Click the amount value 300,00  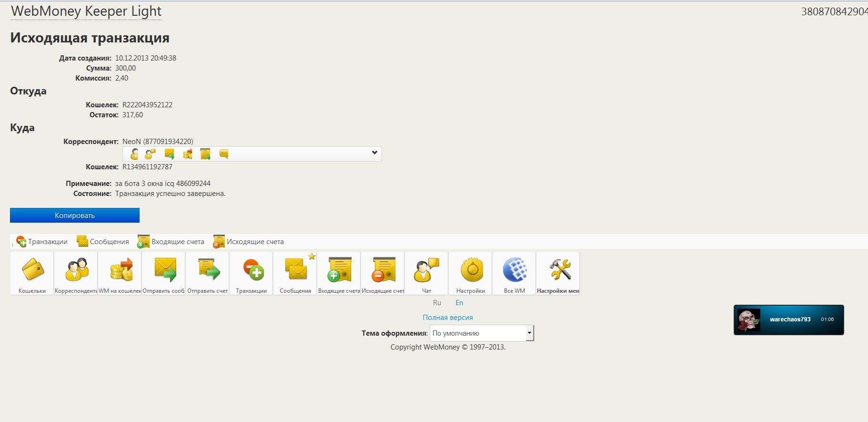tap(125, 68)
